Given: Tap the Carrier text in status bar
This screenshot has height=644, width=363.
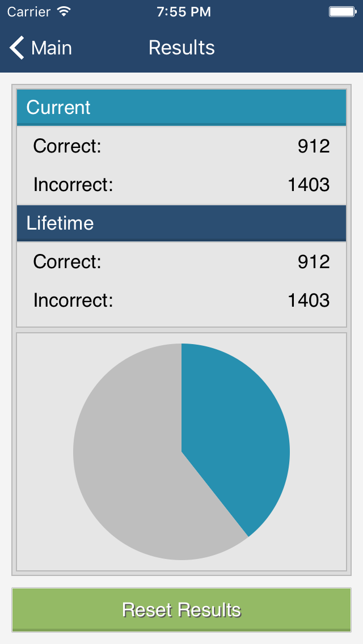Looking at the screenshot, I should (30, 11).
